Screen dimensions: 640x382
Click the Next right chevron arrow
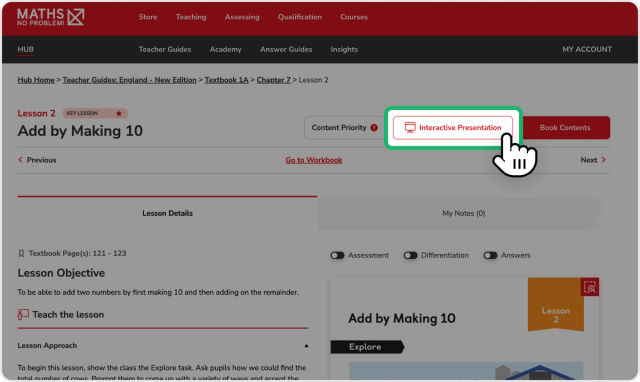pyautogui.click(x=604, y=160)
